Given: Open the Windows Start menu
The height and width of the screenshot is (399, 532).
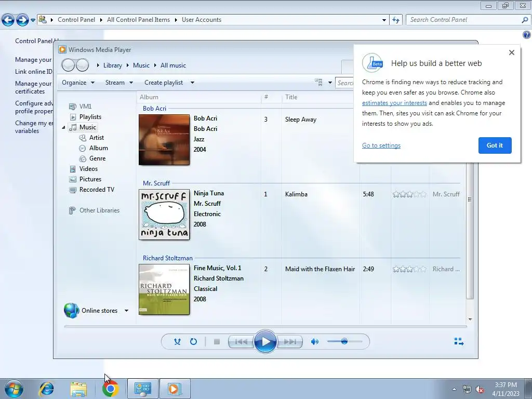Looking at the screenshot, I should (x=14, y=389).
